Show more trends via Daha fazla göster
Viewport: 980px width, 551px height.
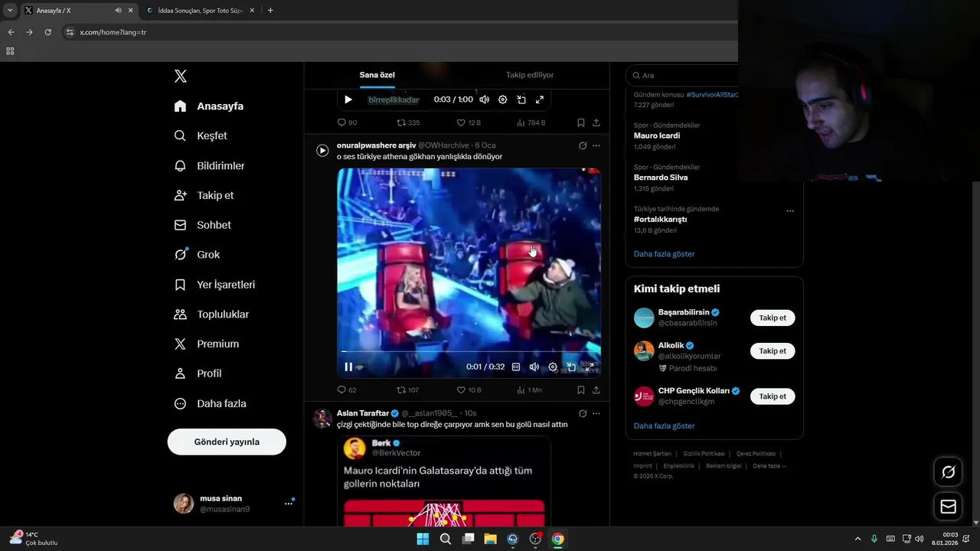tap(664, 254)
